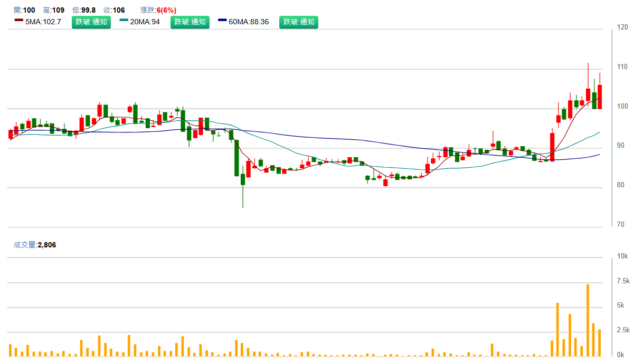The height and width of the screenshot is (364, 634).
Task: Click the 10k volume axis label
Action: 622,256
